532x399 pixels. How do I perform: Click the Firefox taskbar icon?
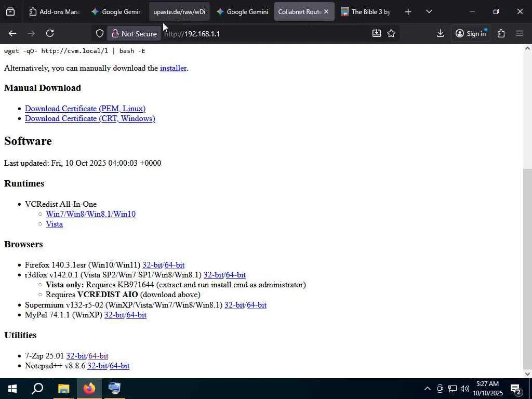[x=89, y=389]
